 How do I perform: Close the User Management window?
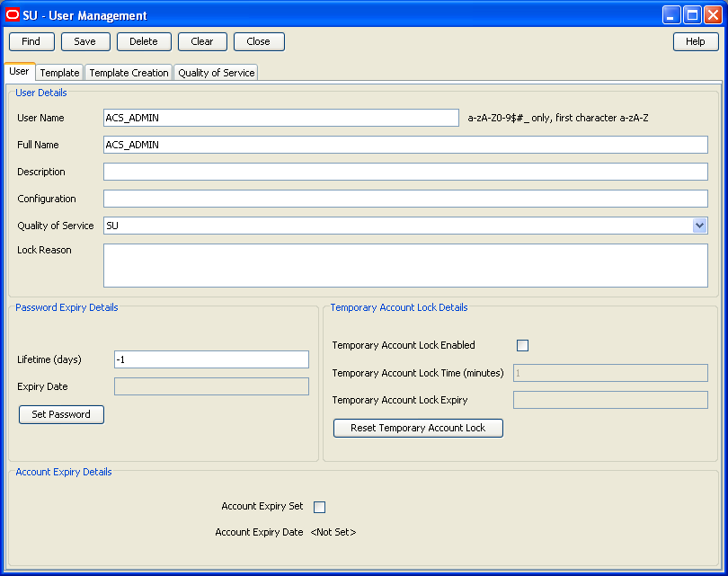[x=259, y=41]
